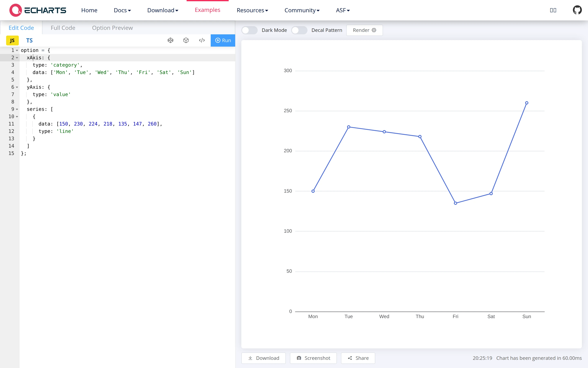588x368 pixels.
Task: Click the ECharts logo
Action: pyautogui.click(x=38, y=10)
